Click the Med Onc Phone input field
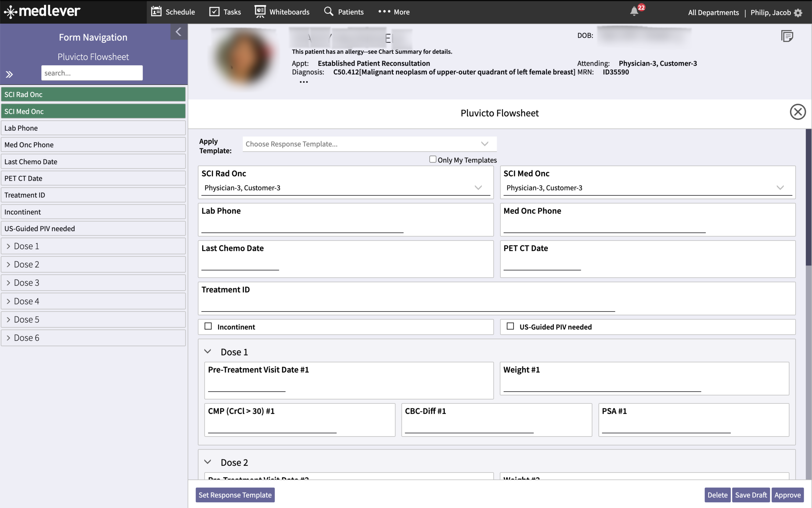The height and width of the screenshot is (508, 812). coord(604,226)
